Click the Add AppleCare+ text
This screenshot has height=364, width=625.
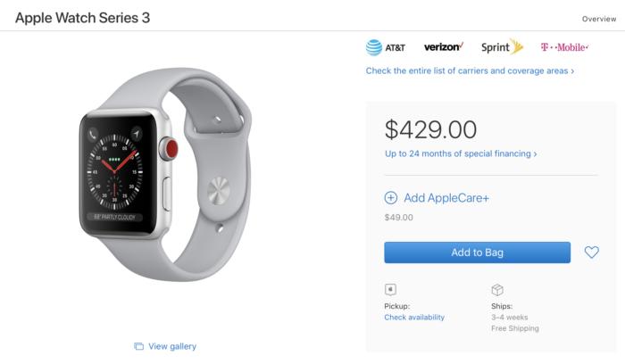446,198
